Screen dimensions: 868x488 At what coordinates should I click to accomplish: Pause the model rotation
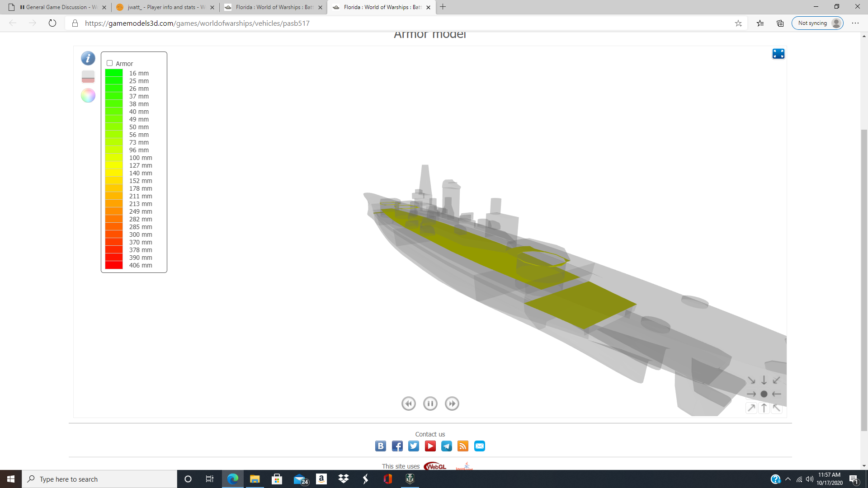[430, 404]
